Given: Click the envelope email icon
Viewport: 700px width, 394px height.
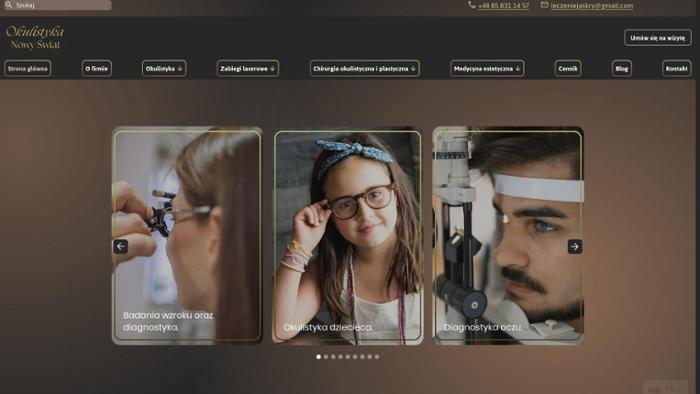Looking at the screenshot, I should [544, 5].
